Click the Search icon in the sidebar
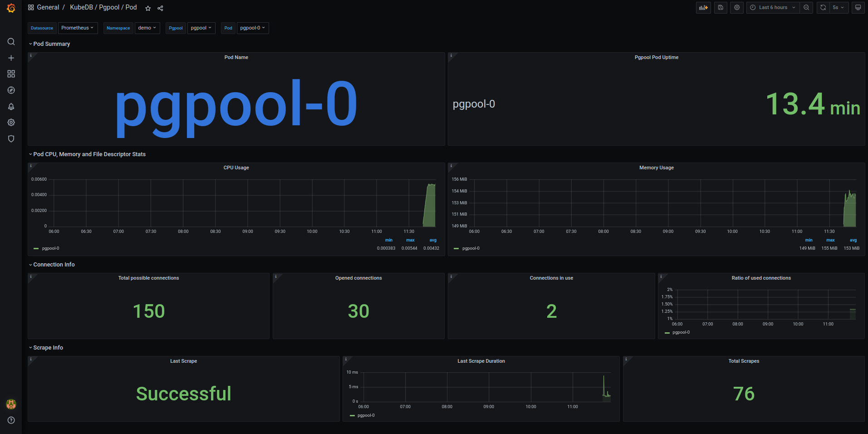The image size is (868, 434). tap(11, 41)
